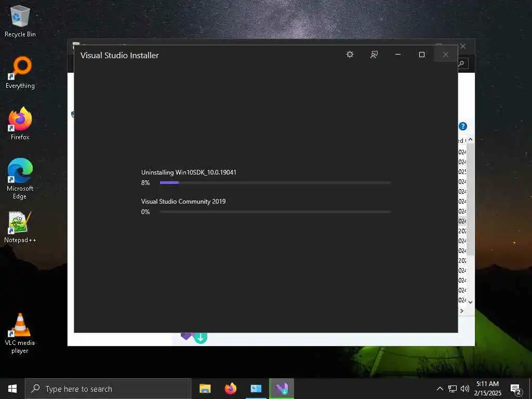Click the search magnifier in background window
The image size is (532, 399).
(x=462, y=63)
